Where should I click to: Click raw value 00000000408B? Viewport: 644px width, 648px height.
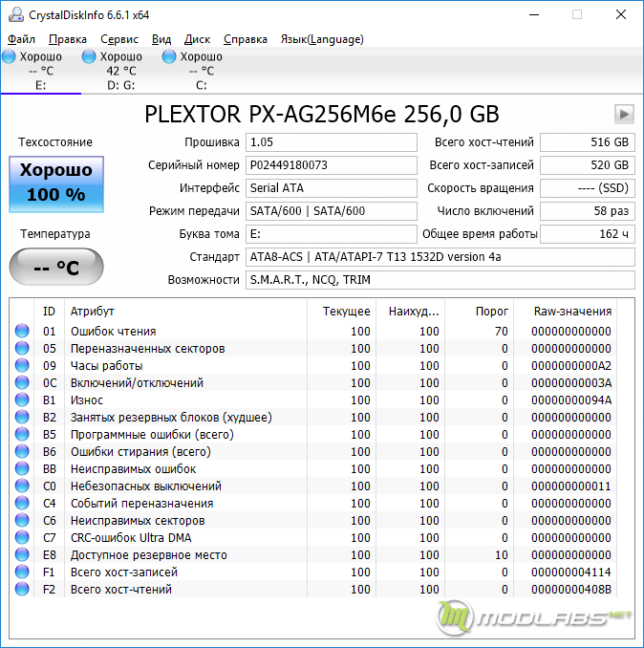pos(571,590)
